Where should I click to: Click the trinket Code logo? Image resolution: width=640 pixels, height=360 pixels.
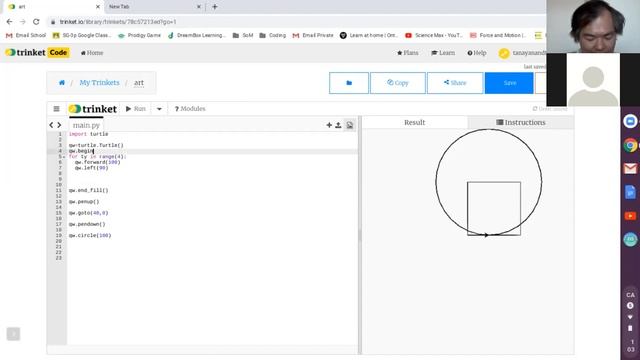pos(37,52)
